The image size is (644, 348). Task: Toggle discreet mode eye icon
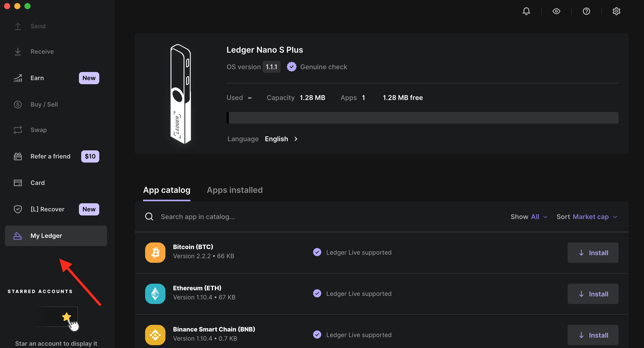pos(556,11)
